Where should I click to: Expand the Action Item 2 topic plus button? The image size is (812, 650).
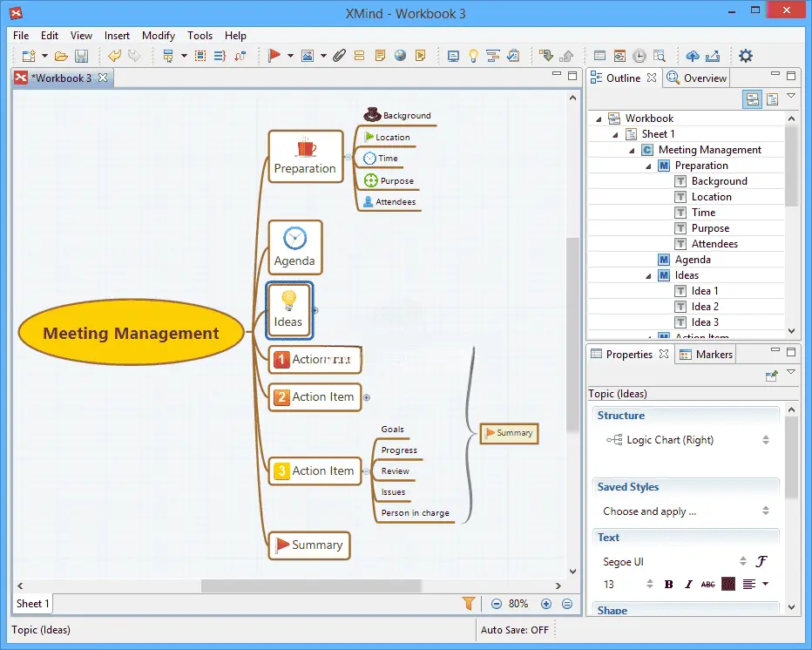367,398
